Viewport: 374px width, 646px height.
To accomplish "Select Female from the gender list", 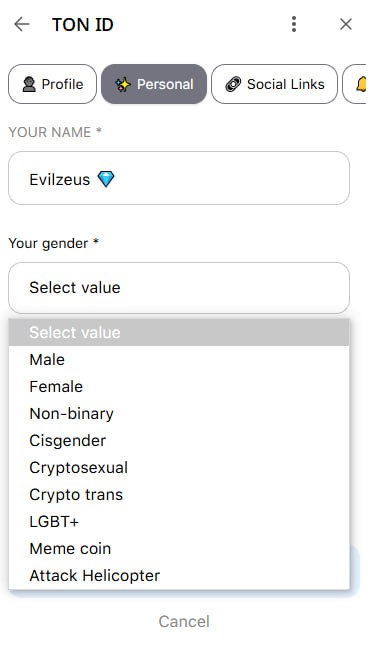I will coord(179,386).
